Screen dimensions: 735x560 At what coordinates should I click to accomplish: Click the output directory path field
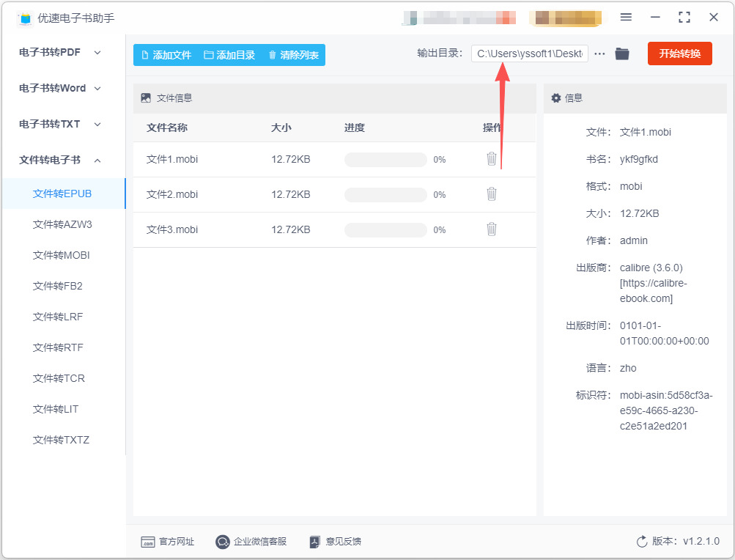(x=530, y=54)
